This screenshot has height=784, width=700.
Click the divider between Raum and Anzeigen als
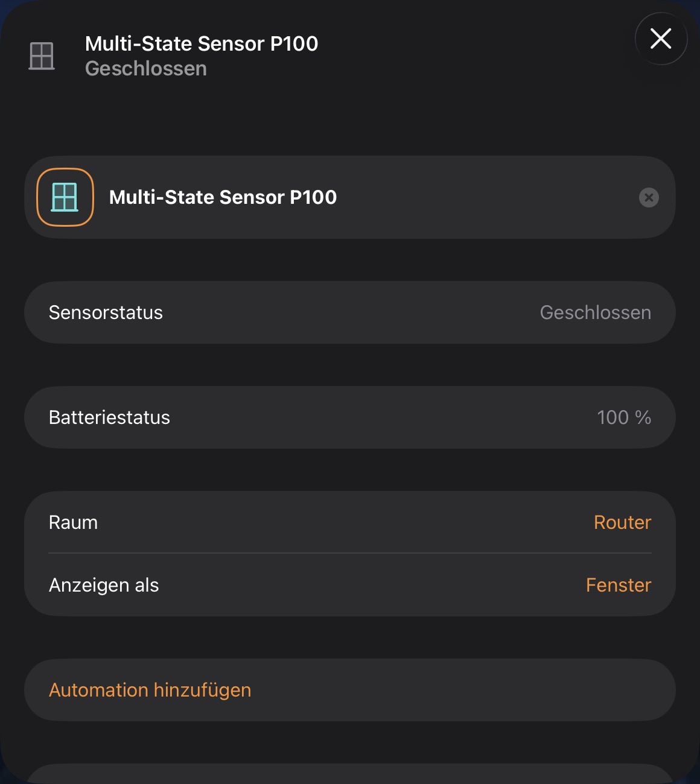(350, 553)
